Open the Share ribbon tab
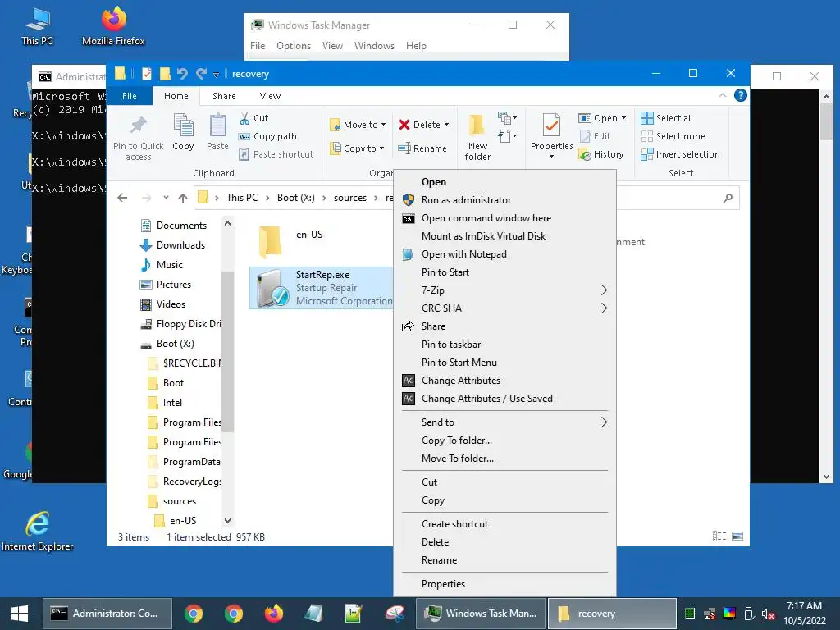The width and height of the screenshot is (840, 630). click(224, 96)
